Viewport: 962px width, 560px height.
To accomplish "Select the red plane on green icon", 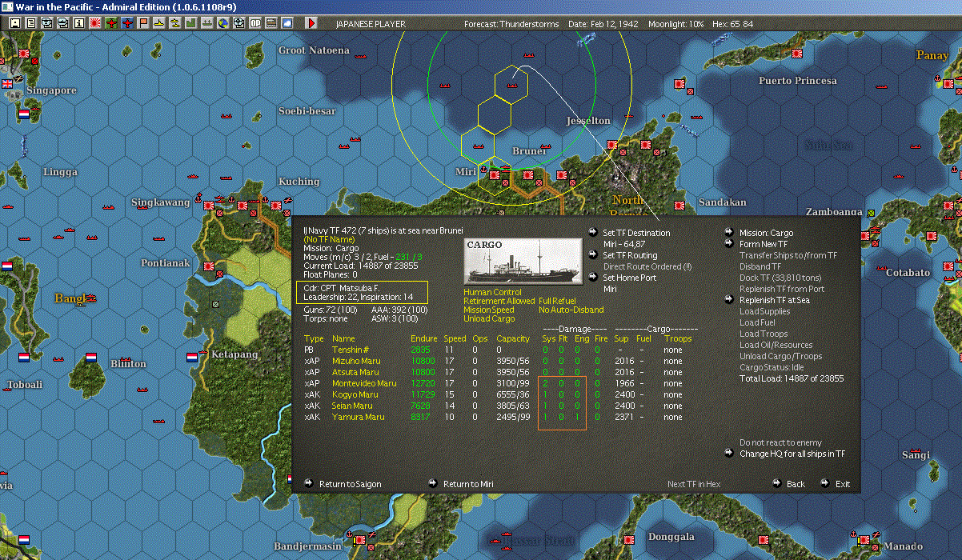I will click(111, 23).
